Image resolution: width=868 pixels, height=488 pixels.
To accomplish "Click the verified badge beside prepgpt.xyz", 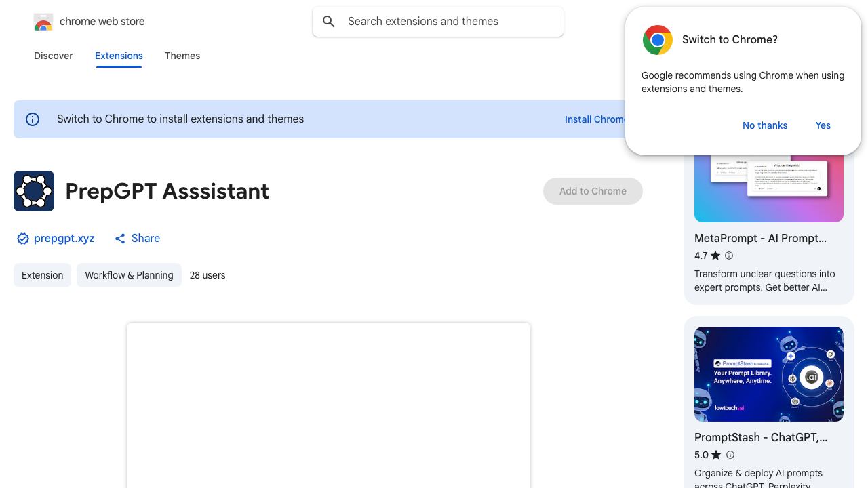I will [23, 239].
